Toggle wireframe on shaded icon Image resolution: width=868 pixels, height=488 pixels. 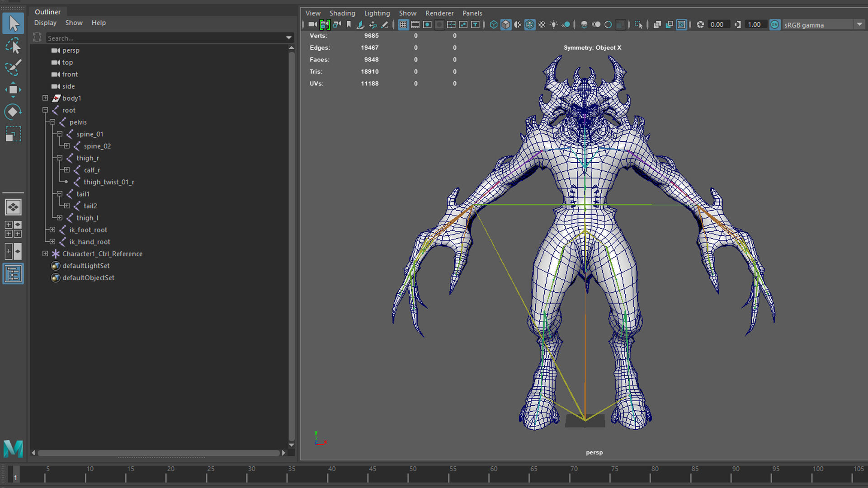pyautogui.click(x=530, y=24)
